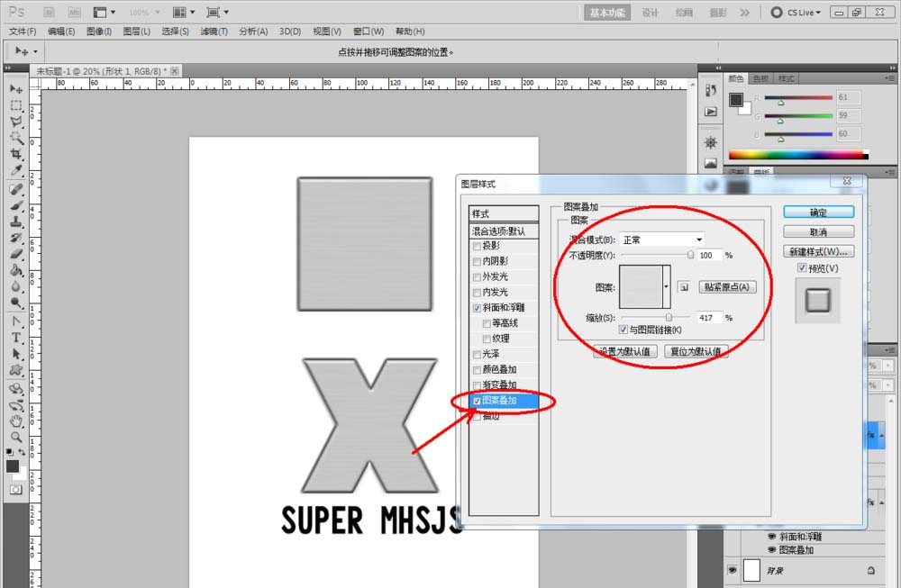Image resolution: width=901 pixels, height=588 pixels.
Task: Toggle the 预览 (Preview) checkbox
Action: (802, 268)
